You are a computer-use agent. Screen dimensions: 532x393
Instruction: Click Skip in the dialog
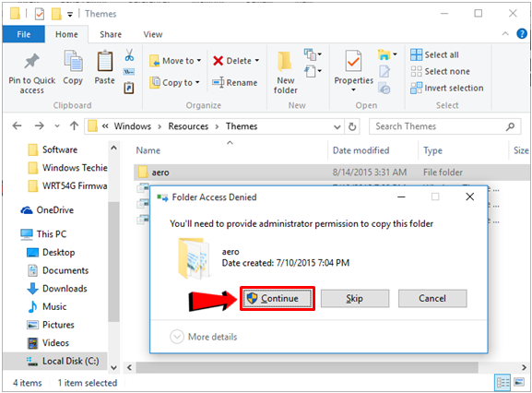(355, 298)
